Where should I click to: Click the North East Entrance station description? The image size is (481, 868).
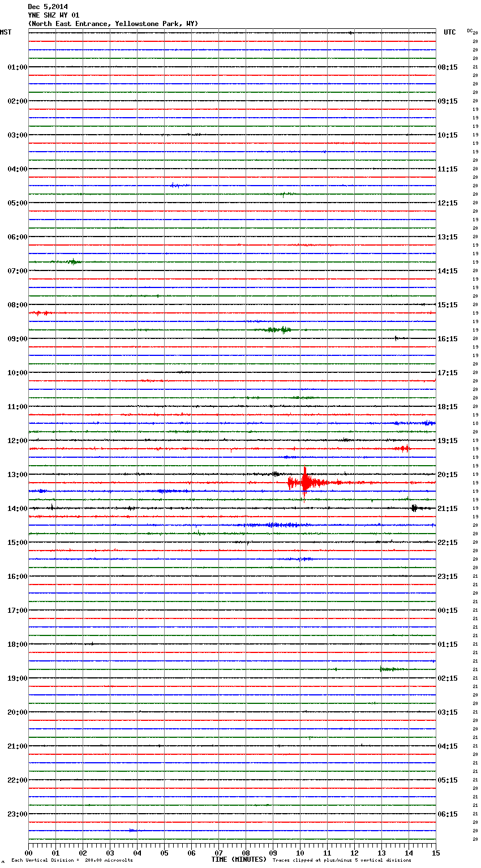tap(113, 24)
